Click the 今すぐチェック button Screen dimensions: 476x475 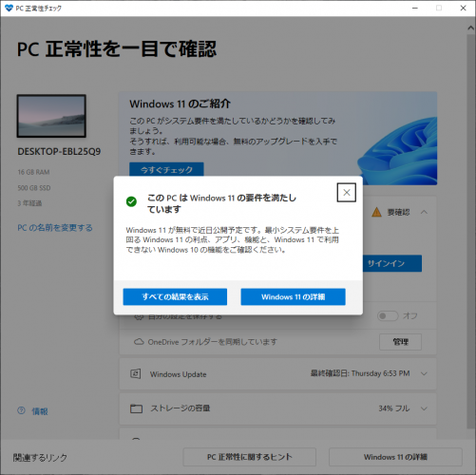[166, 169]
